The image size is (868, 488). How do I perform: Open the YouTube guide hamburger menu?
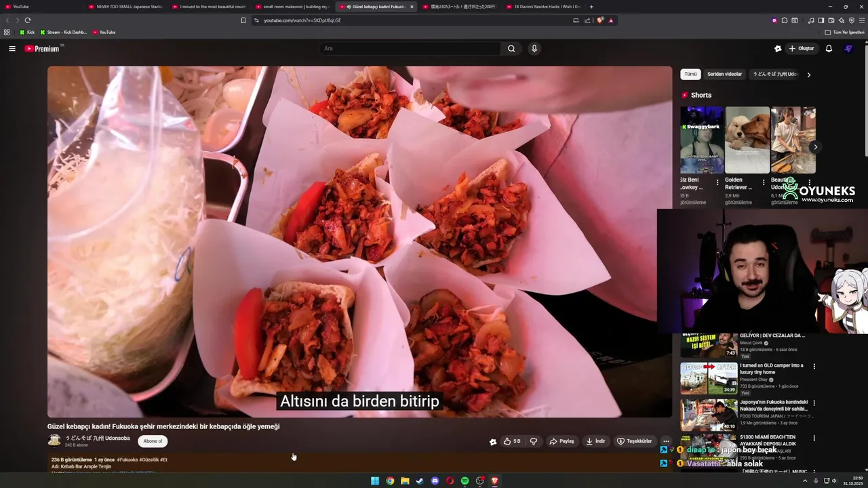(x=12, y=49)
